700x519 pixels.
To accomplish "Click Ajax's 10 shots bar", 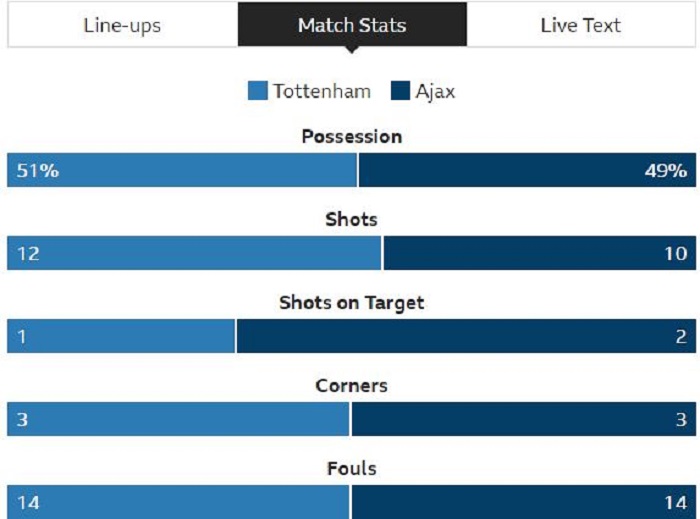I will pos(538,254).
